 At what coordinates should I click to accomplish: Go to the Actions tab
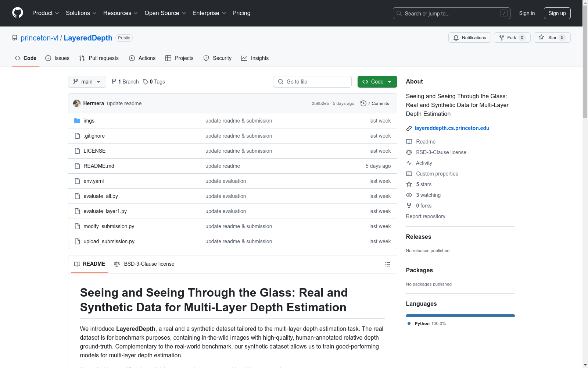(142, 58)
